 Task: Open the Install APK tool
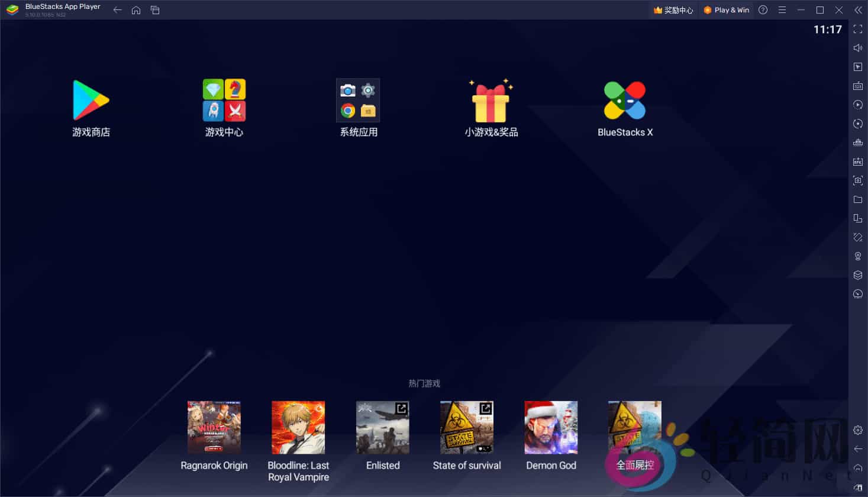tap(857, 161)
